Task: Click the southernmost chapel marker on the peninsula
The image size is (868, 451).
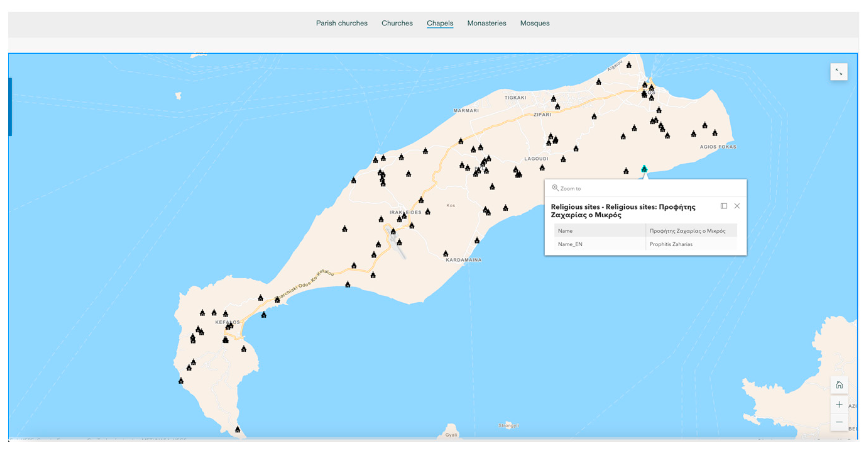Action: [x=237, y=429]
